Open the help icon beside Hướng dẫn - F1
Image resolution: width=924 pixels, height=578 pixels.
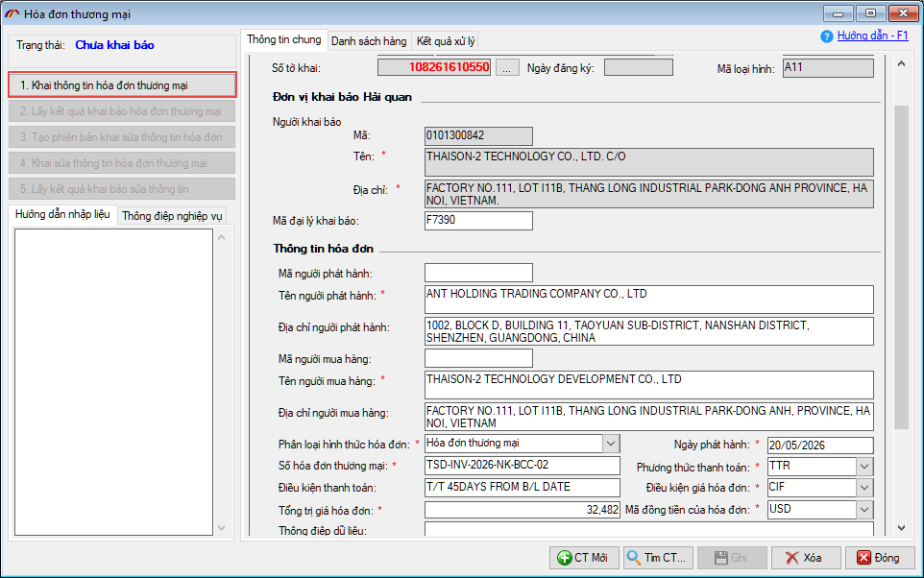point(827,36)
